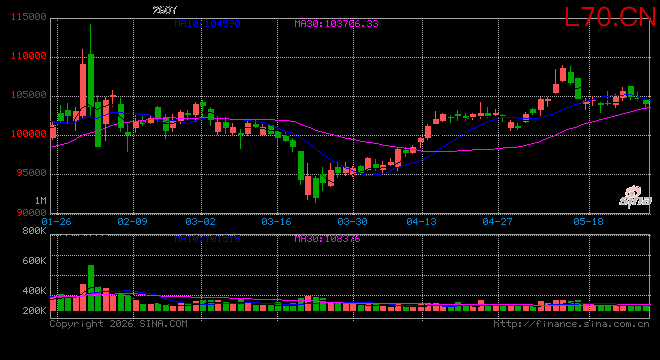660x360 pixels.
Task: Click the 200K volume axis label
Action: (x=35, y=311)
